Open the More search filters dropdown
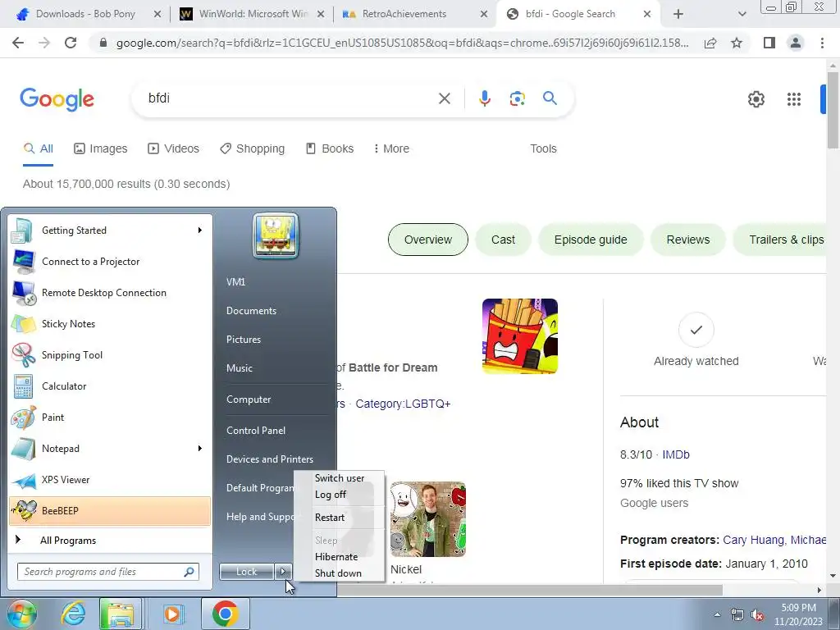840x630 pixels. click(x=391, y=148)
